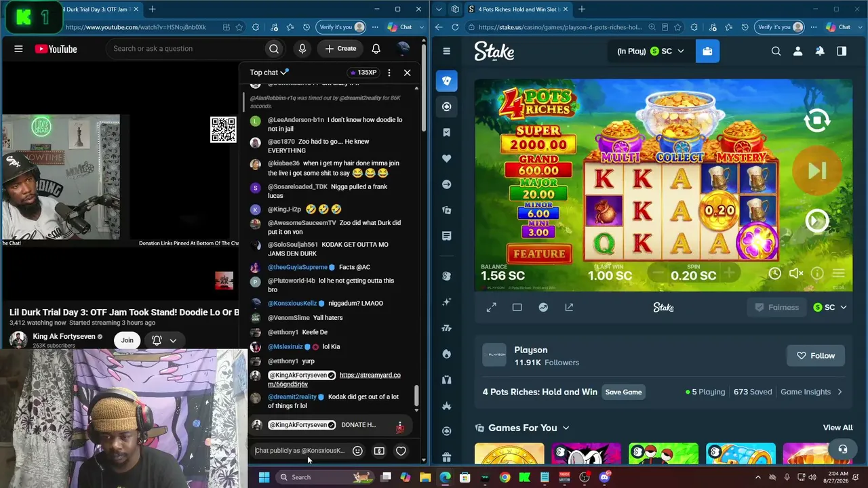868x488 pixels.
Task: Open the emoji picker in chat
Action: pos(357,451)
